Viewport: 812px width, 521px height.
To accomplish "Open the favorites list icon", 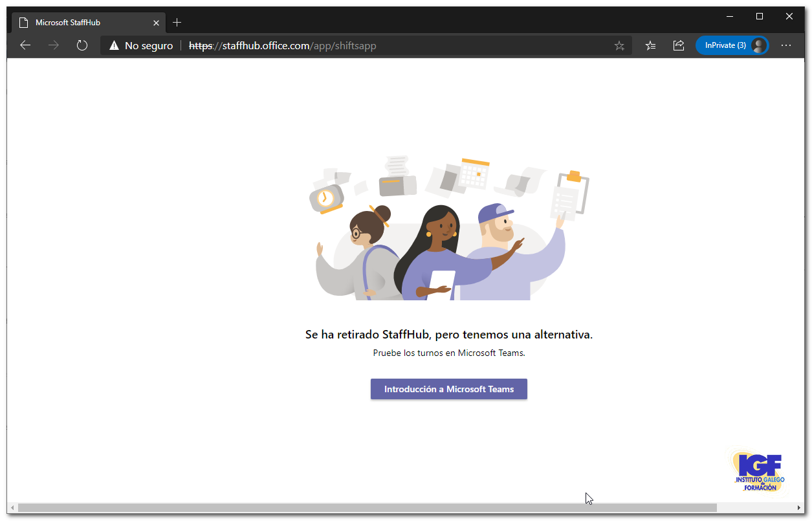I will [x=650, y=45].
